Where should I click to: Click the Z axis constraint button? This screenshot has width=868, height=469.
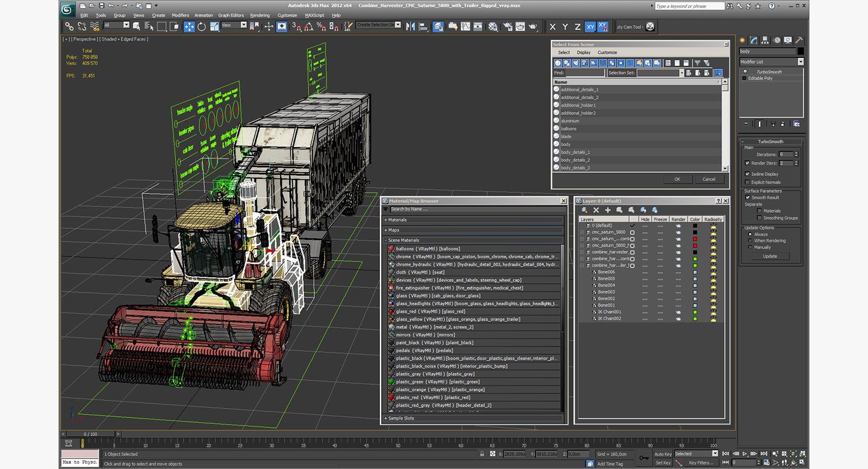578,26
